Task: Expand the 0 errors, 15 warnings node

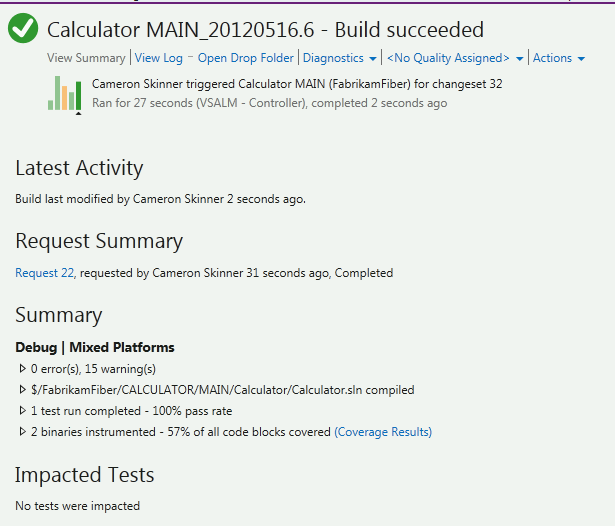Action: coord(22,369)
